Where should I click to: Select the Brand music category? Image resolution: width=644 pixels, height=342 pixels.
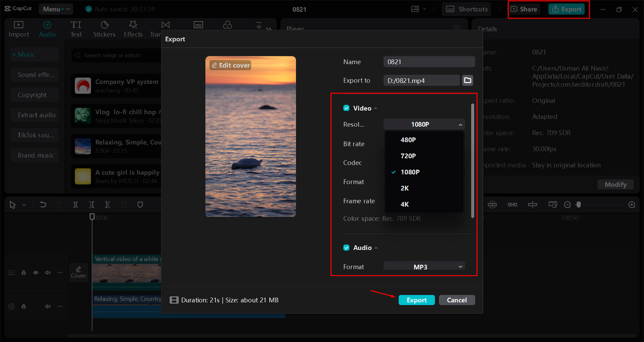point(35,155)
